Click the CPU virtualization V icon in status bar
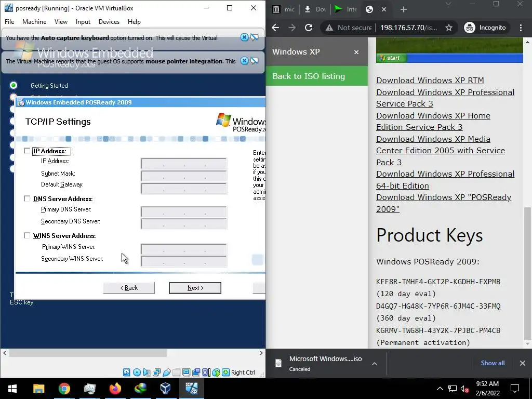The width and height of the screenshot is (532, 399). tap(206, 372)
